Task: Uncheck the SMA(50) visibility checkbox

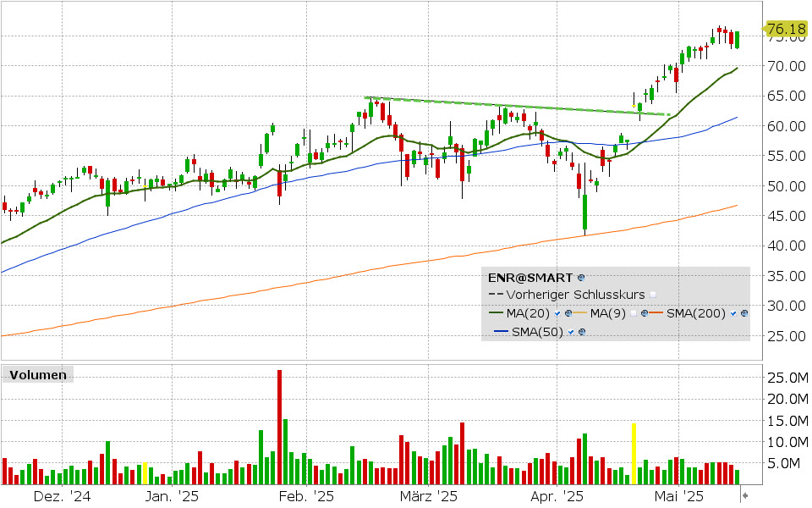Action: (571, 332)
